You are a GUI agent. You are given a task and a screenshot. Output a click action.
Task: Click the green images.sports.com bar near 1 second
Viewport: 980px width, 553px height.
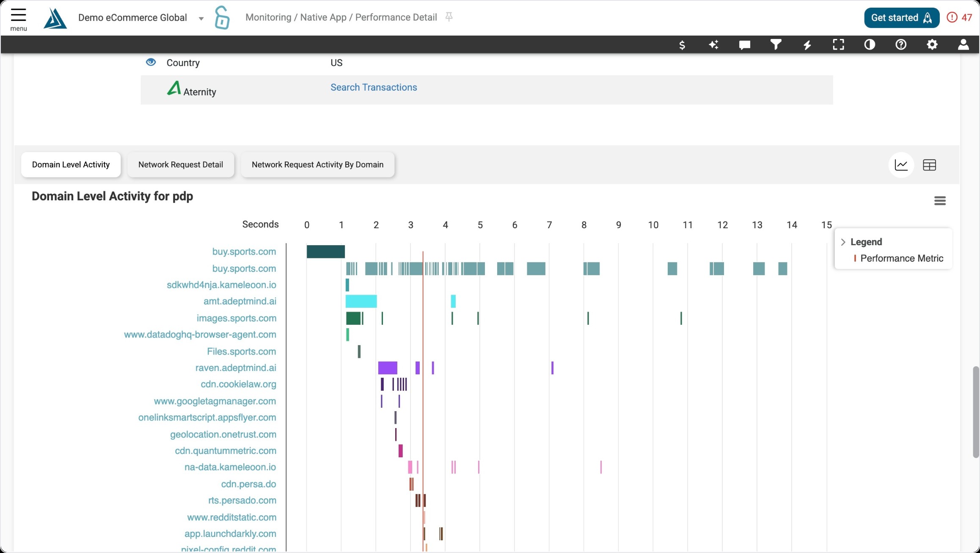(x=353, y=318)
